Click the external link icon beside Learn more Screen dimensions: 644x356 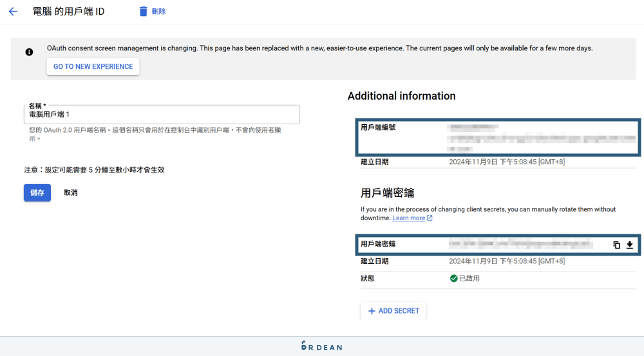pos(430,218)
